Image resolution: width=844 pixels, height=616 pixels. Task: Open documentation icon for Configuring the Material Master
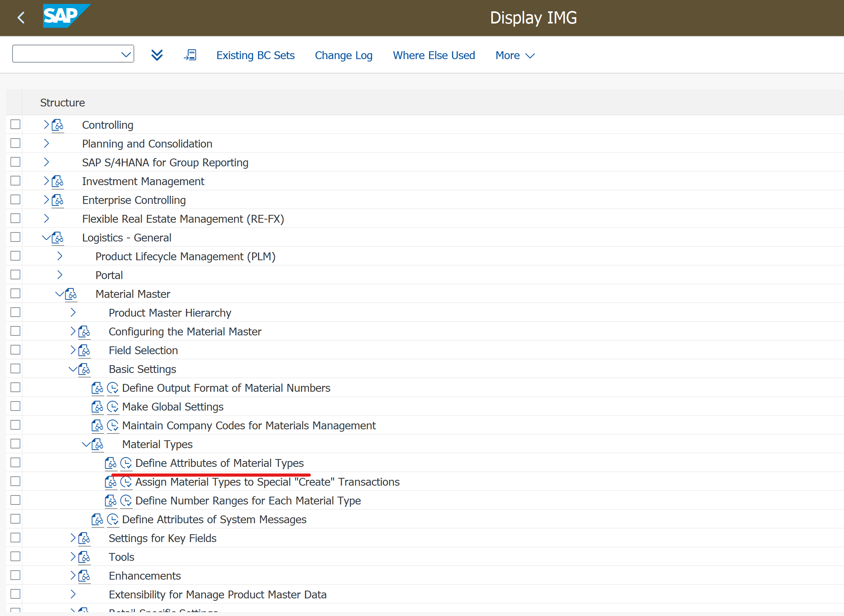85,332
